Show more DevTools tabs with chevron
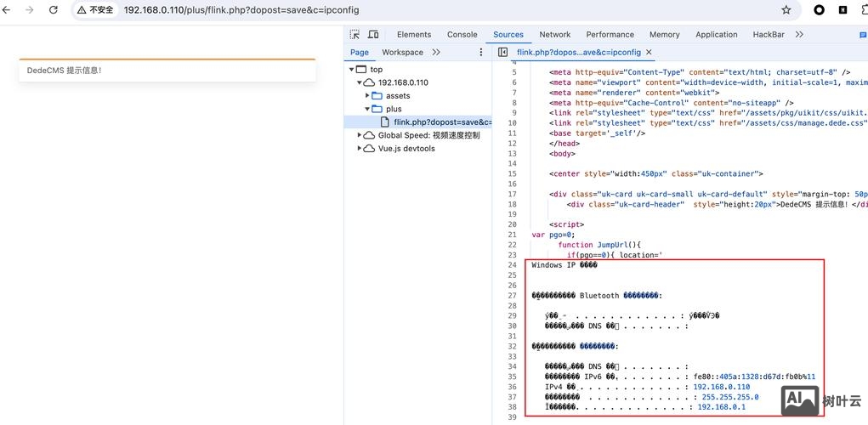 800,35
